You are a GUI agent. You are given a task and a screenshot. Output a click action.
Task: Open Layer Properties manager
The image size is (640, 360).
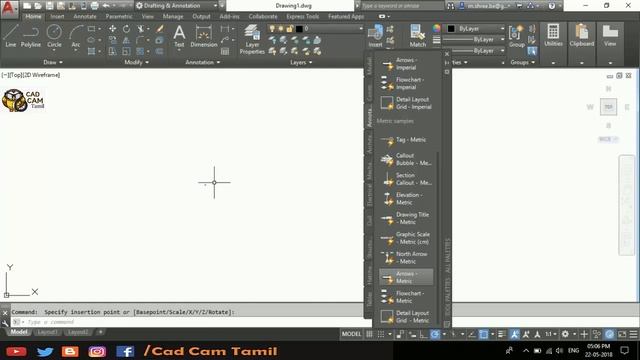tap(252, 39)
